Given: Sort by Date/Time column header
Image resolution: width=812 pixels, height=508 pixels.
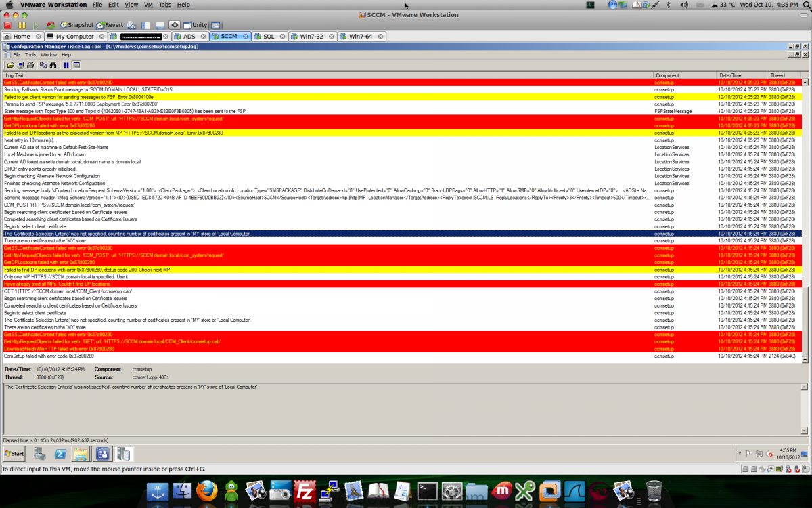Looking at the screenshot, I should pos(742,75).
